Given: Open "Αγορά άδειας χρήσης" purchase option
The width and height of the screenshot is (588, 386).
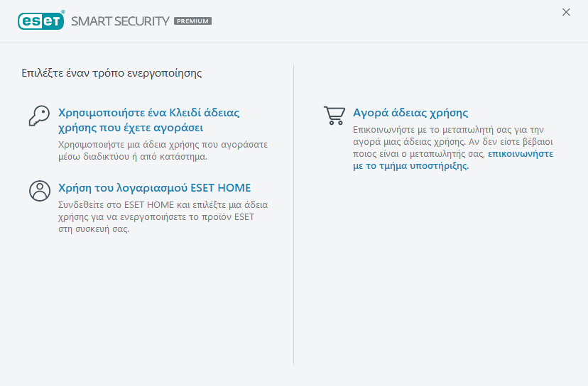Looking at the screenshot, I should click(410, 113).
